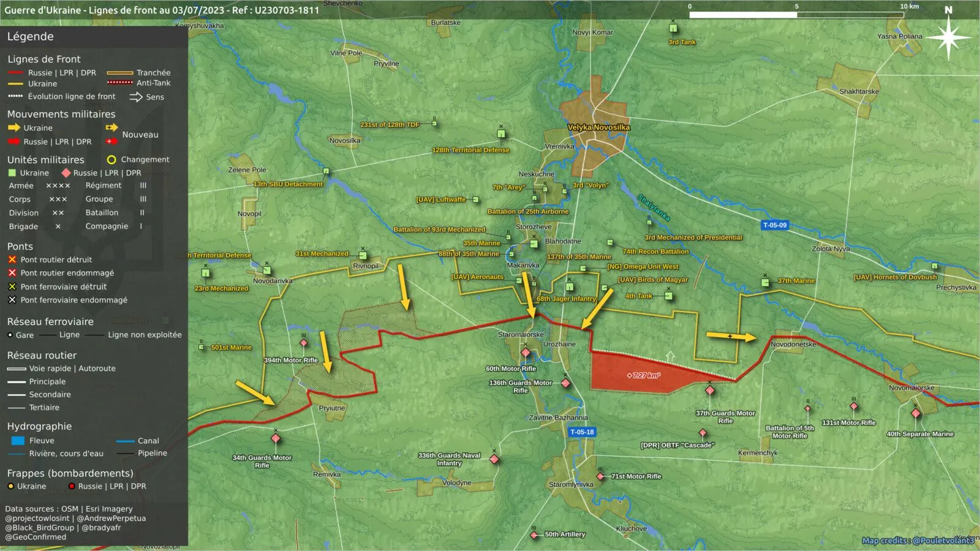Click the Pont routier détruit legend X icon

[x=12, y=260]
